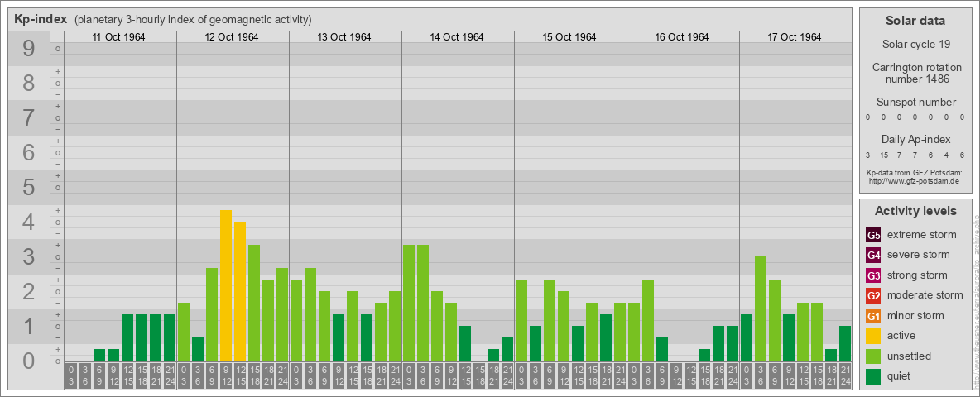Select the light green 'unsettled' legend swatch
Viewport: 980px width, 397px height.
tap(873, 356)
